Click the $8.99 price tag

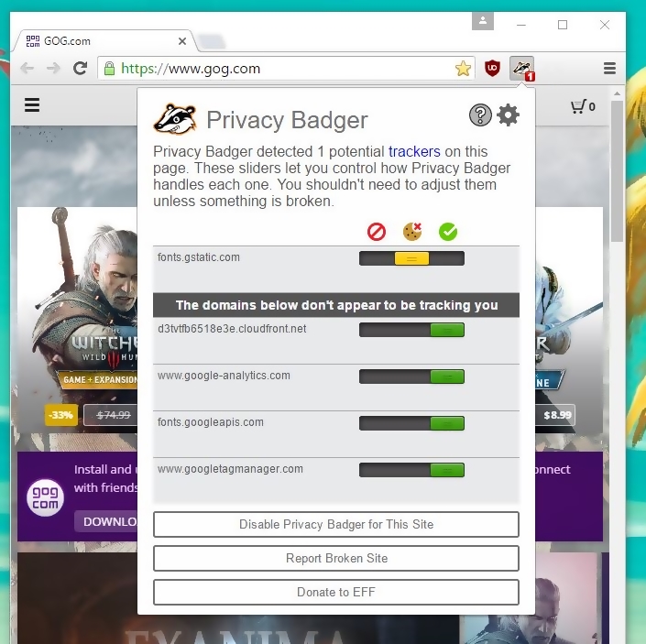pos(557,415)
